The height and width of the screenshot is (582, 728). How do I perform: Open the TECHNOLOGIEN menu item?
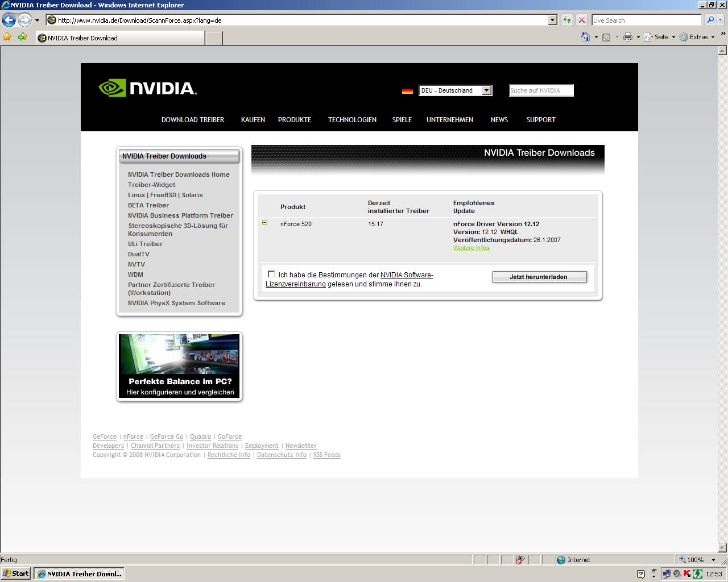352,120
